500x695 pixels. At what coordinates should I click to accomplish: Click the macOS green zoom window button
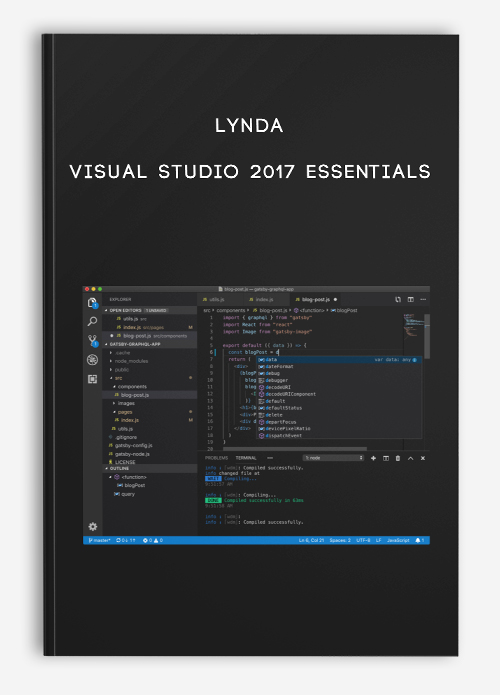[x=100, y=289]
